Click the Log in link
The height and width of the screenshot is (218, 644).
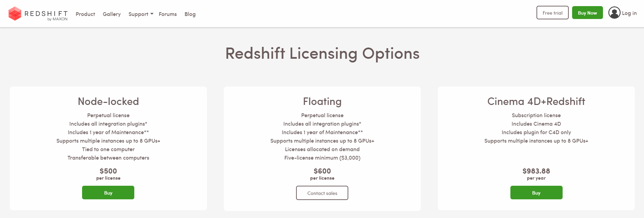[x=629, y=13]
